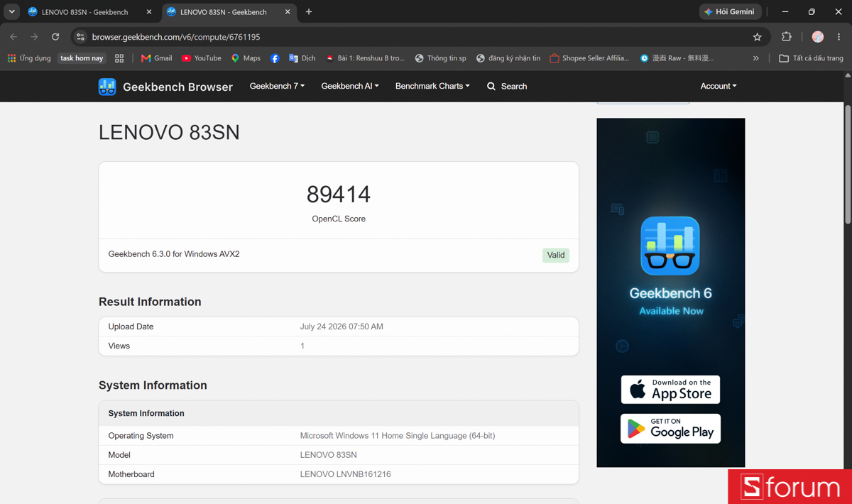Viewport: 852px width, 504px height.
Task: Open the Gmail bookmark
Action: [x=157, y=58]
